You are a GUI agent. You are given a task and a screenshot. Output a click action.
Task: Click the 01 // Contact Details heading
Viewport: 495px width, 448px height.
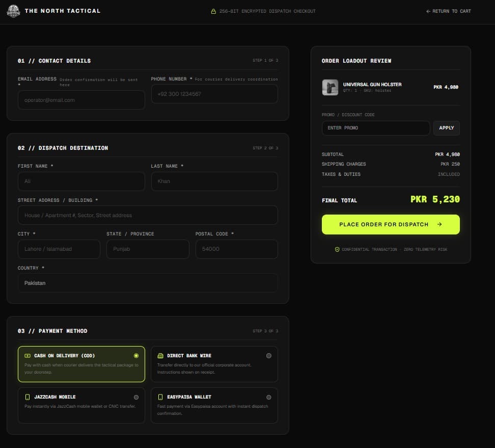[x=54, y=61]
